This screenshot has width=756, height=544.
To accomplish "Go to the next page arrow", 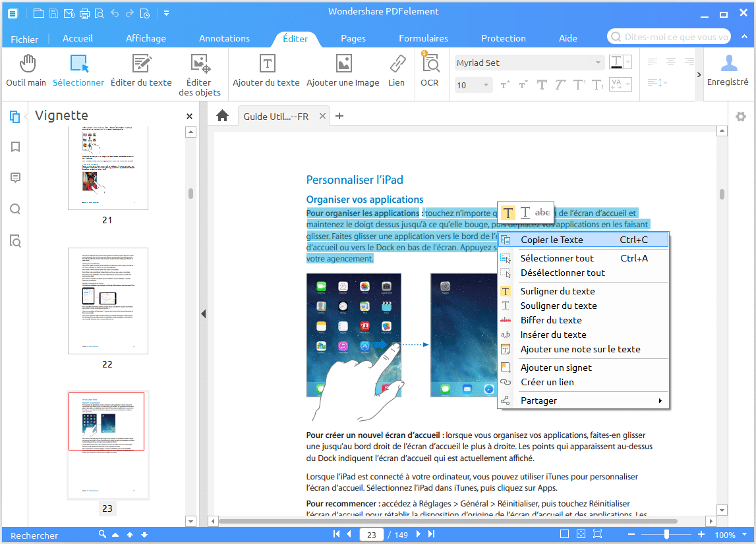I will coord(418,534).
